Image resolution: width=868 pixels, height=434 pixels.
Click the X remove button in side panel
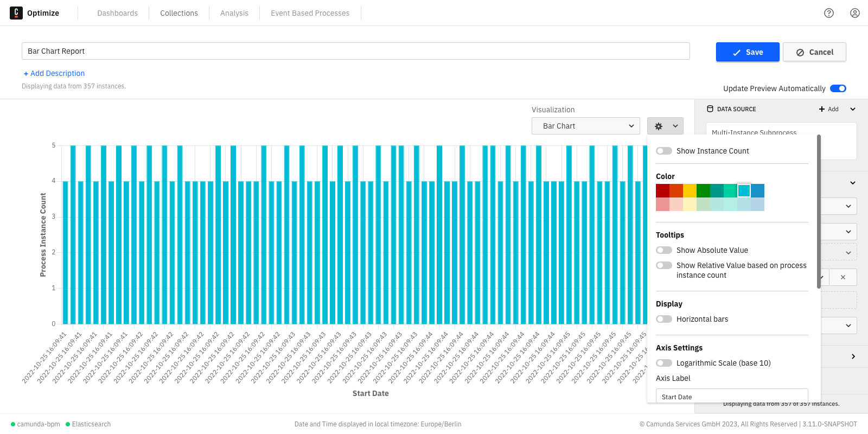coord(843,277)
